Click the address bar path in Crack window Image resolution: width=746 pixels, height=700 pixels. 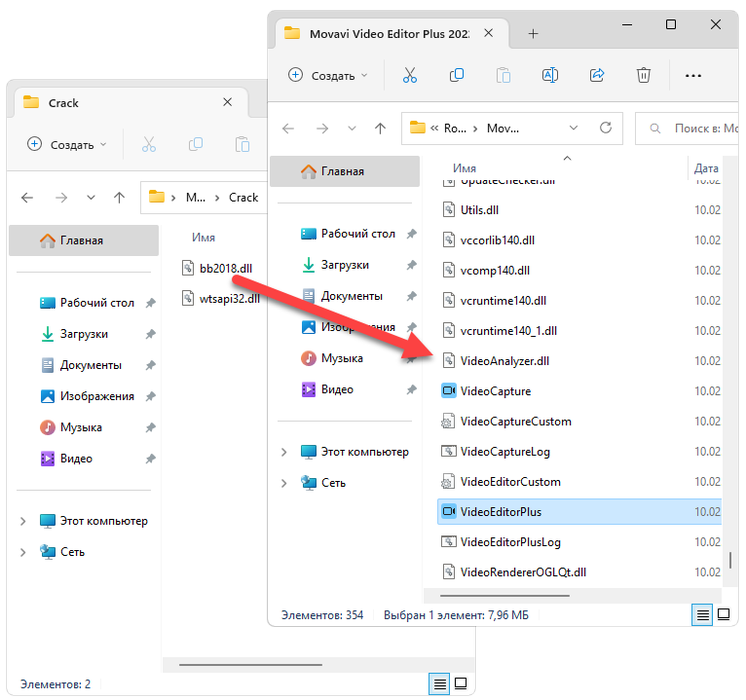tap(204, 197)
